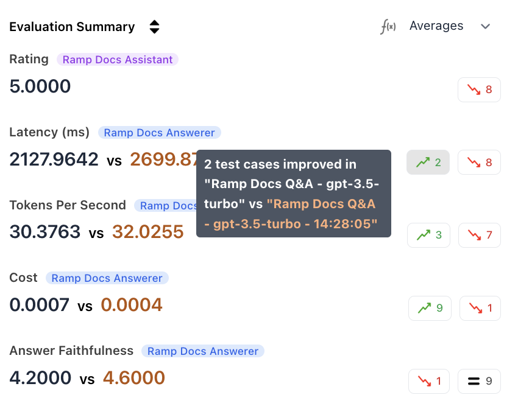Click the Rating regressed badge showing 8
518x420 pixels.
479,89
